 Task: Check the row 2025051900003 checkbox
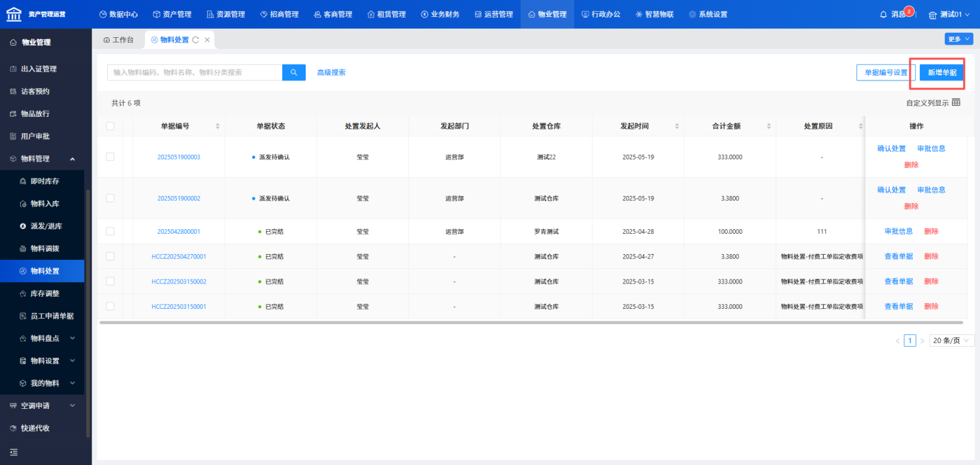(x=110, y=157)
